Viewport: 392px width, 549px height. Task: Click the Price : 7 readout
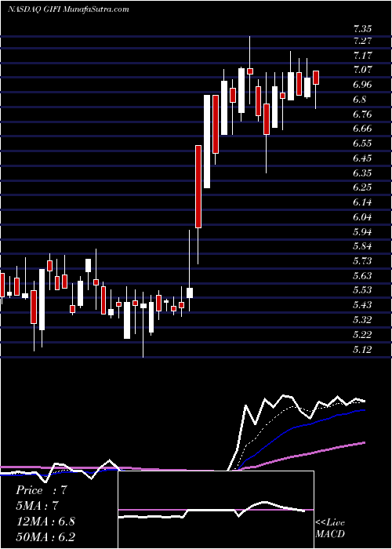pyautogui.click(x=42, y=490)
